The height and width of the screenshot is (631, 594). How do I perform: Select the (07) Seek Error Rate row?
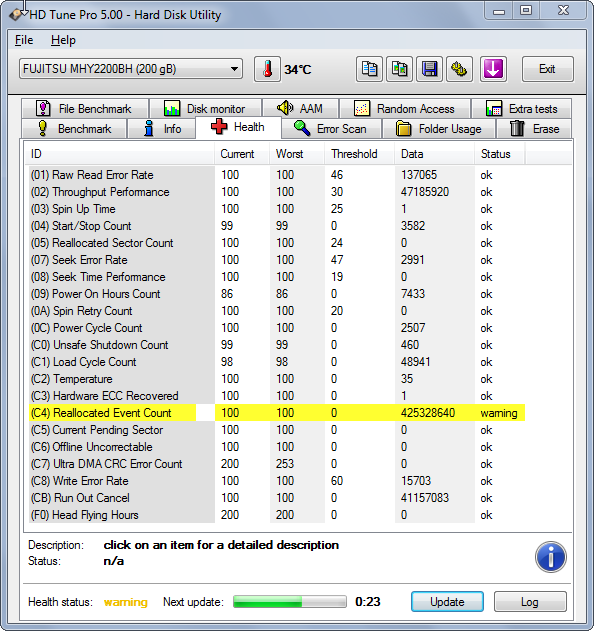pos(277,260)
